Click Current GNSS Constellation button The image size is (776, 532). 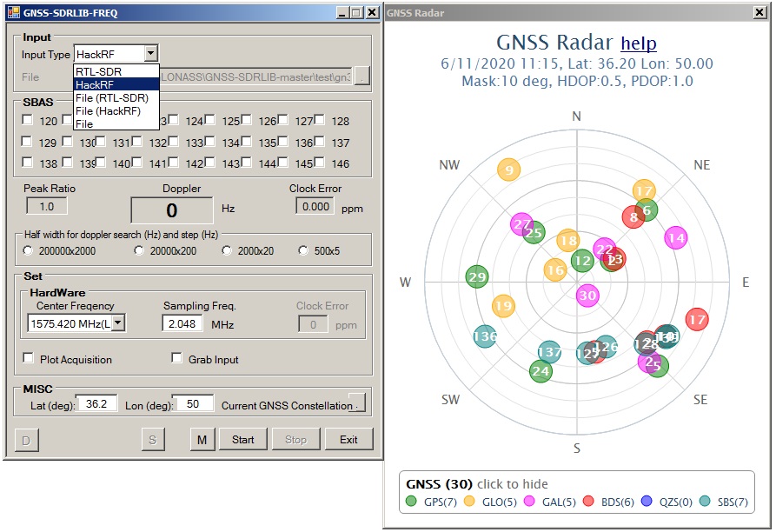click(x=357, y=402)
